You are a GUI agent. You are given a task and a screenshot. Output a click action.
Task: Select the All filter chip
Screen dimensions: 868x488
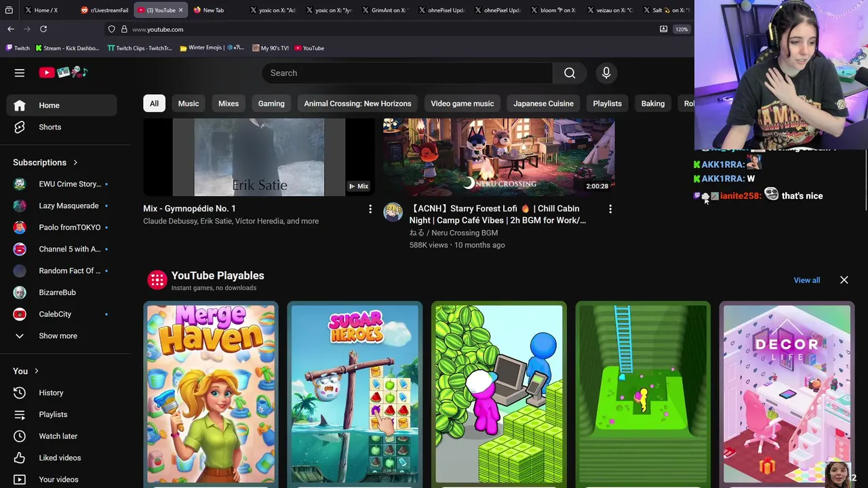[x=154, y=104]
